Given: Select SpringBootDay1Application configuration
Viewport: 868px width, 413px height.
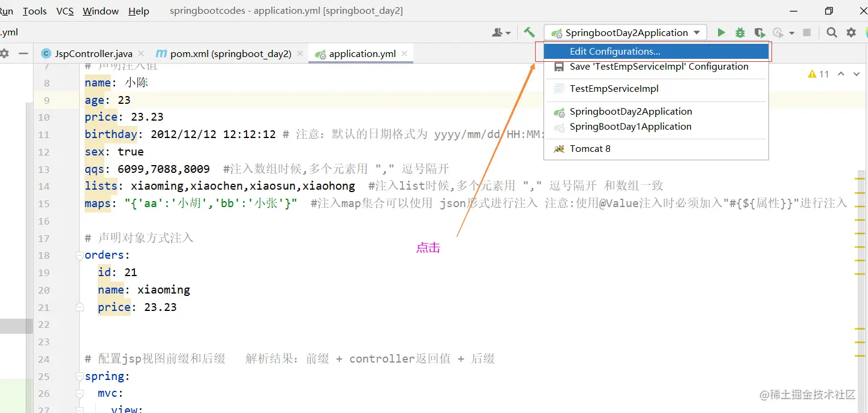Looking at the screenshot, I should (x=656, y=126).
